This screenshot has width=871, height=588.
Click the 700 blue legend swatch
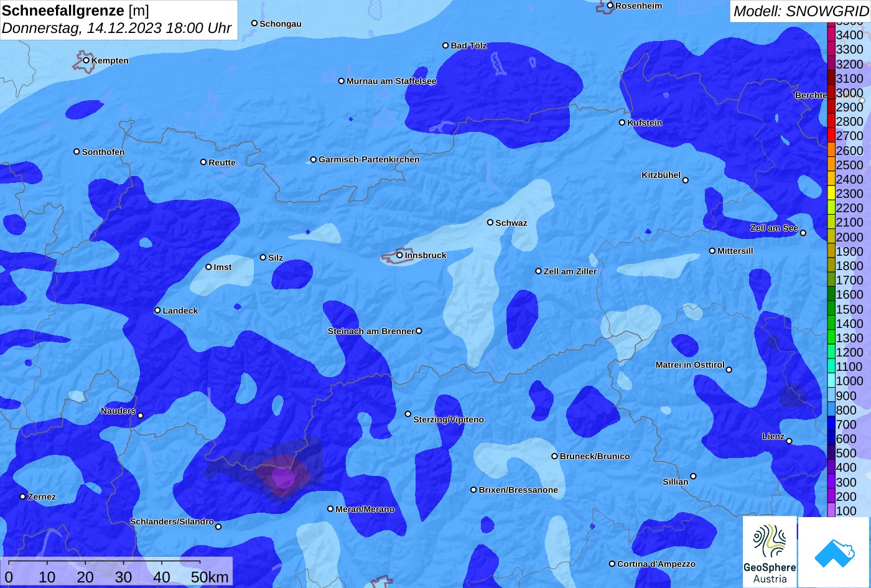coord(831,424)
